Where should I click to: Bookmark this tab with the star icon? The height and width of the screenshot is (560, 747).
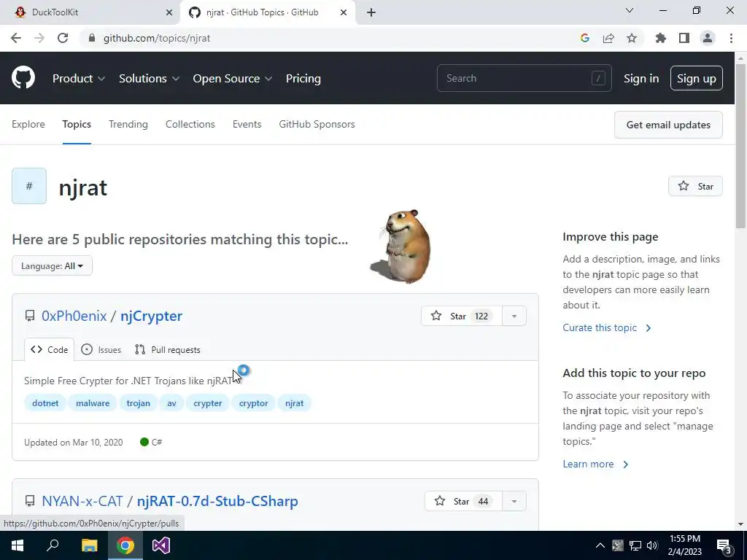(632, 38)
